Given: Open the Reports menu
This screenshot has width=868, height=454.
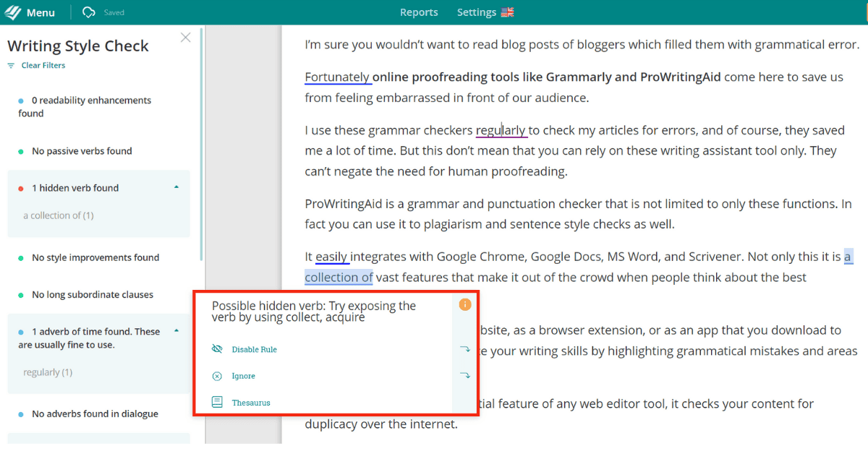Looking at the screenshot, I should click(419, 12).
